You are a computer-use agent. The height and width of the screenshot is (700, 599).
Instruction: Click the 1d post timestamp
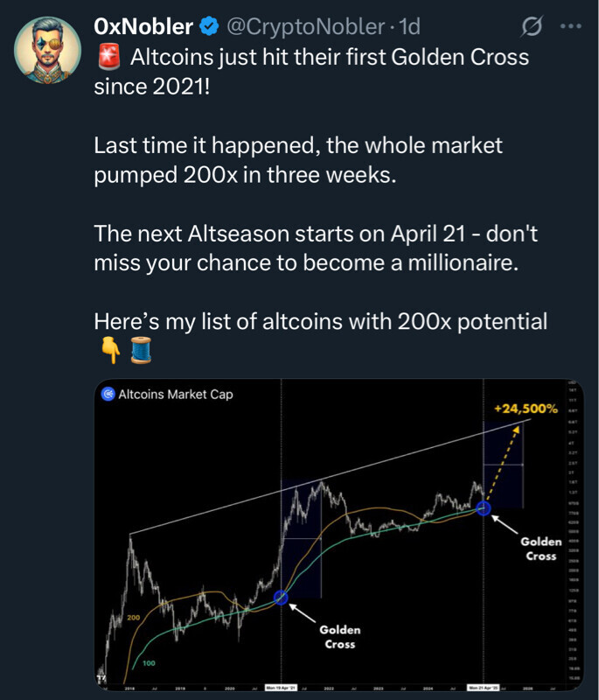(410, 27)
